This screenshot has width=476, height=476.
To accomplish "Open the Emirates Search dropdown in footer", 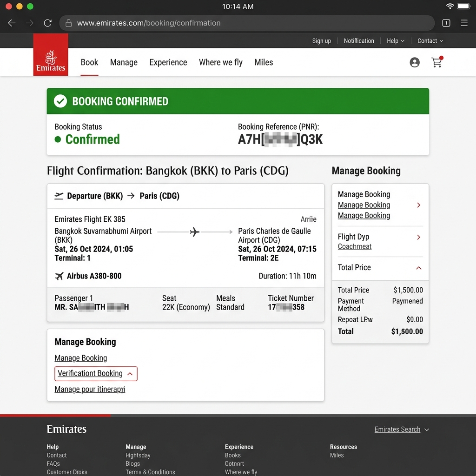I will (401, 429).
